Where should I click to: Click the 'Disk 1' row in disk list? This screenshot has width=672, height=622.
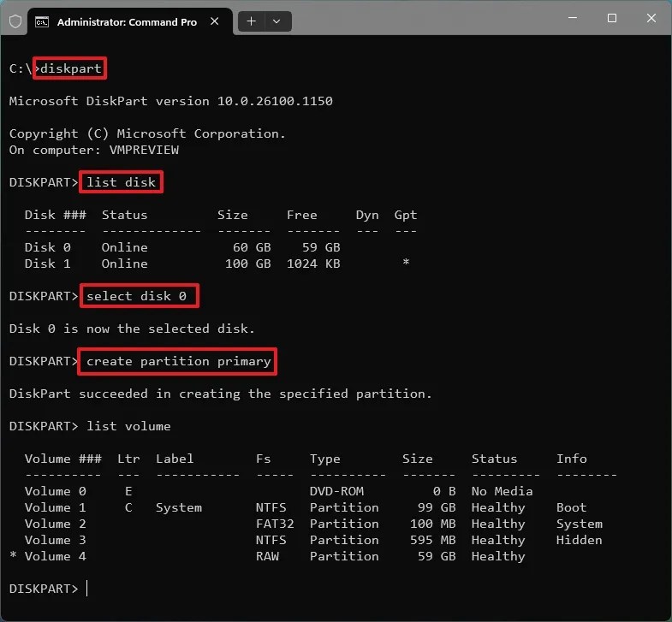click(x=217, y=264)
